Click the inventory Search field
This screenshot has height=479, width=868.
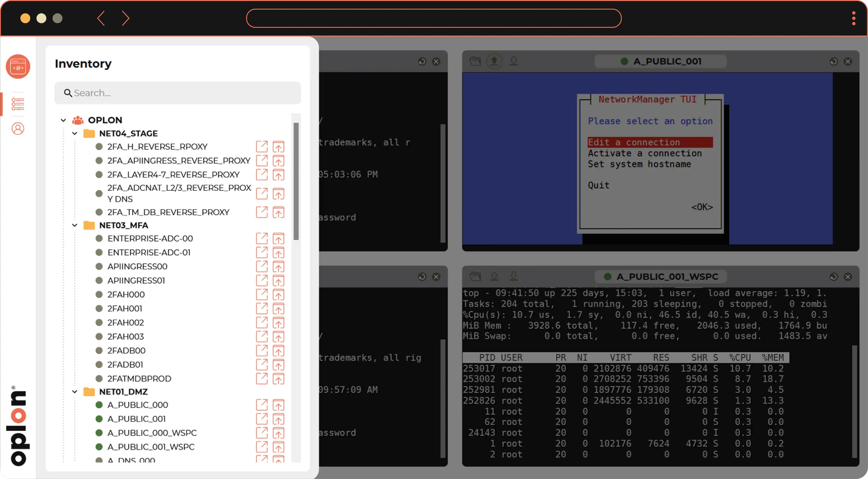178,93
